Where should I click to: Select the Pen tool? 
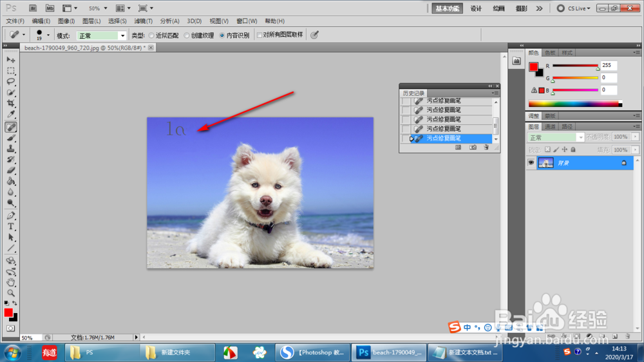(x=11, y=216)
